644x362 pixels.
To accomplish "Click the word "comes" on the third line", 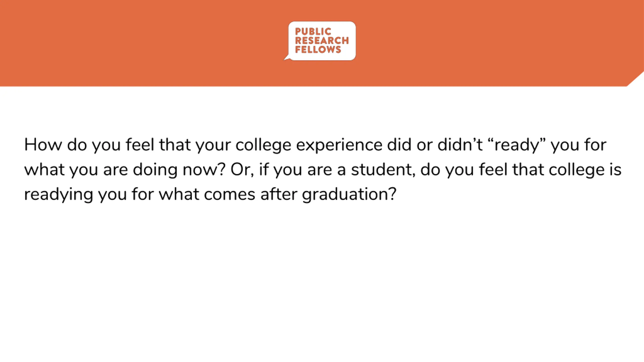I will 229,195.
